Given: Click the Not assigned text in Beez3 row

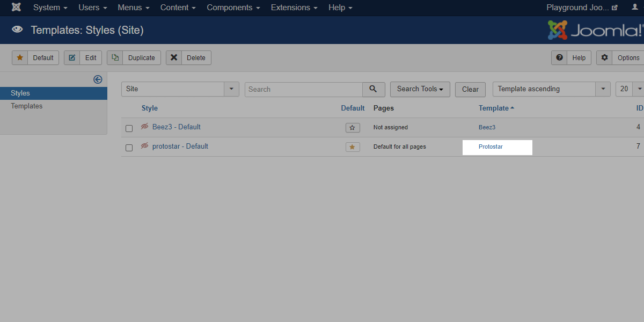Looking at the screenshot, I should coord(391,127).
